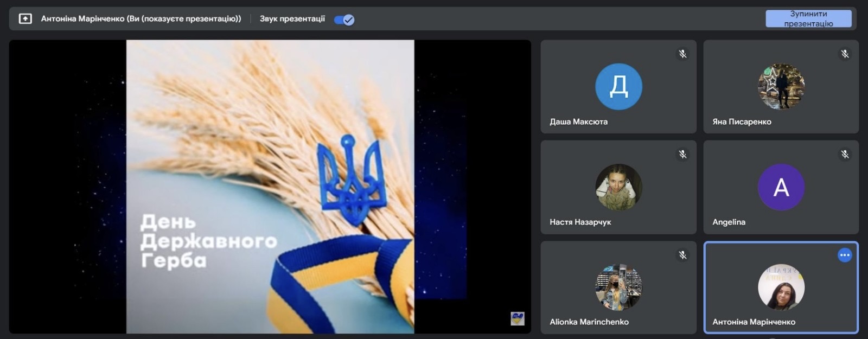The width and height of the screenshot is (868, 339).
Task: Select Даша Максюта blue letter avatar
Action: [x=618, y=87]
